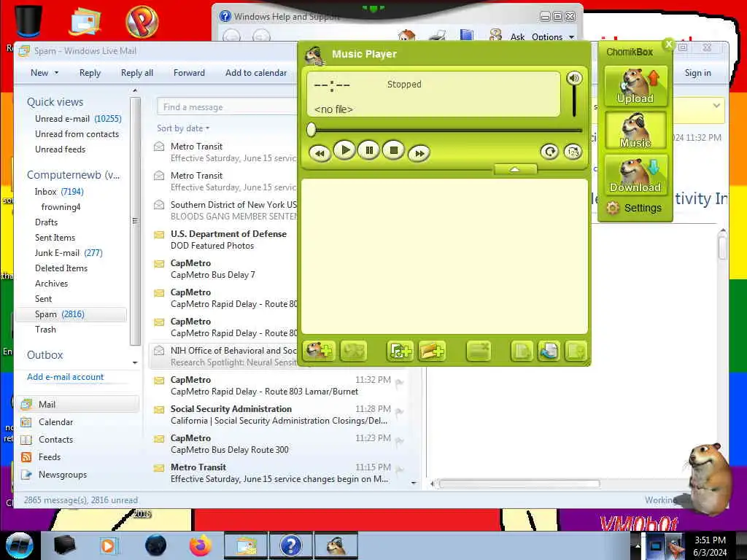Show hidden tray icons arrow
747x560 pixels.
[638, 545]
